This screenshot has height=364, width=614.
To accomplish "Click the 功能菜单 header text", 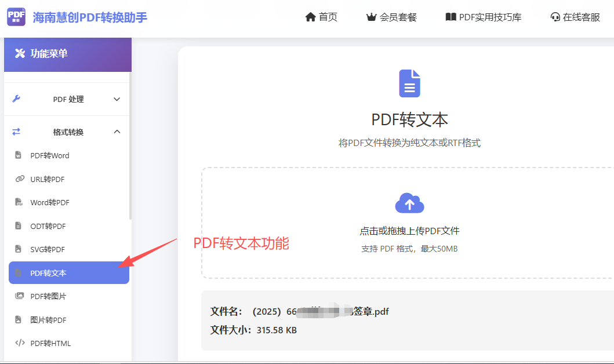I will [49, 53].
